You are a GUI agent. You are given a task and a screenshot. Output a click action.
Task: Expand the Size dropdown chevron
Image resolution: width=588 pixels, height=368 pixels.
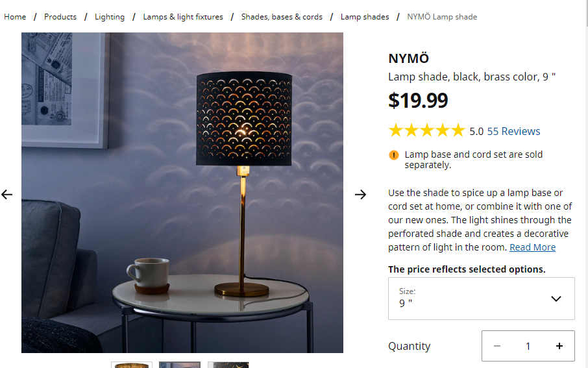point(556,299)
